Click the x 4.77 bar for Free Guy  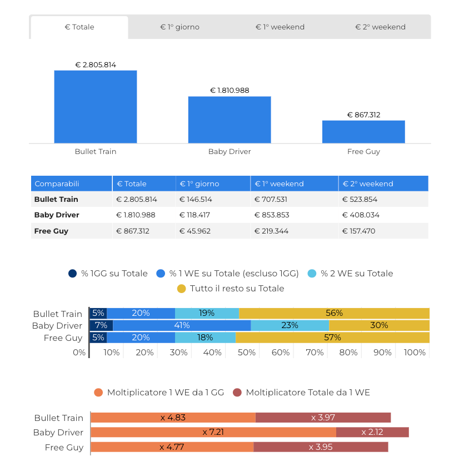172,447
